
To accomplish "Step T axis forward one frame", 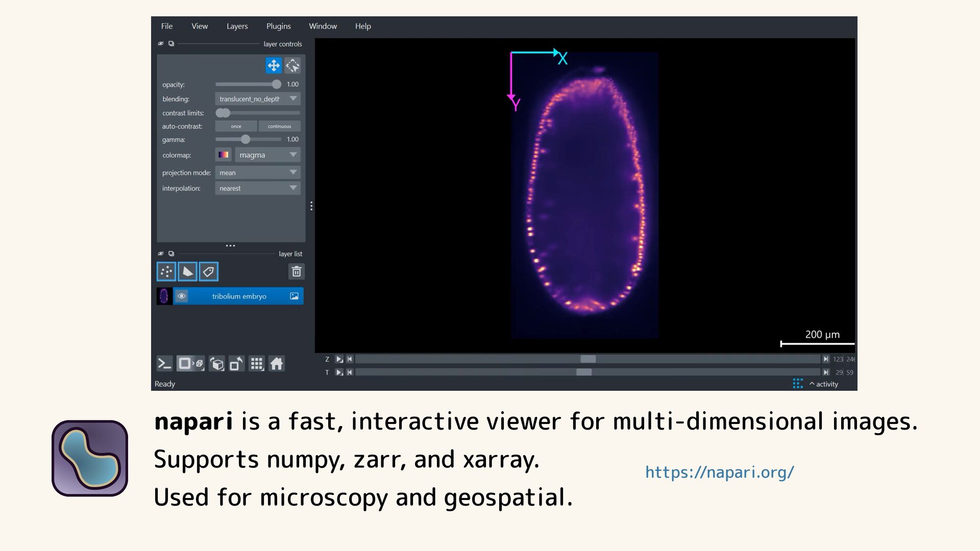I will (x=826, y=372).
